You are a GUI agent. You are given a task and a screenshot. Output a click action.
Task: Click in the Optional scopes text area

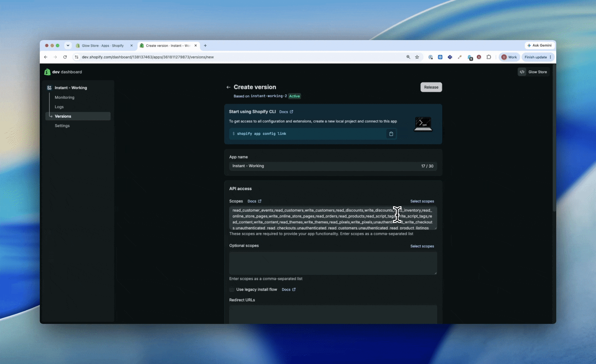click(333, 263)
